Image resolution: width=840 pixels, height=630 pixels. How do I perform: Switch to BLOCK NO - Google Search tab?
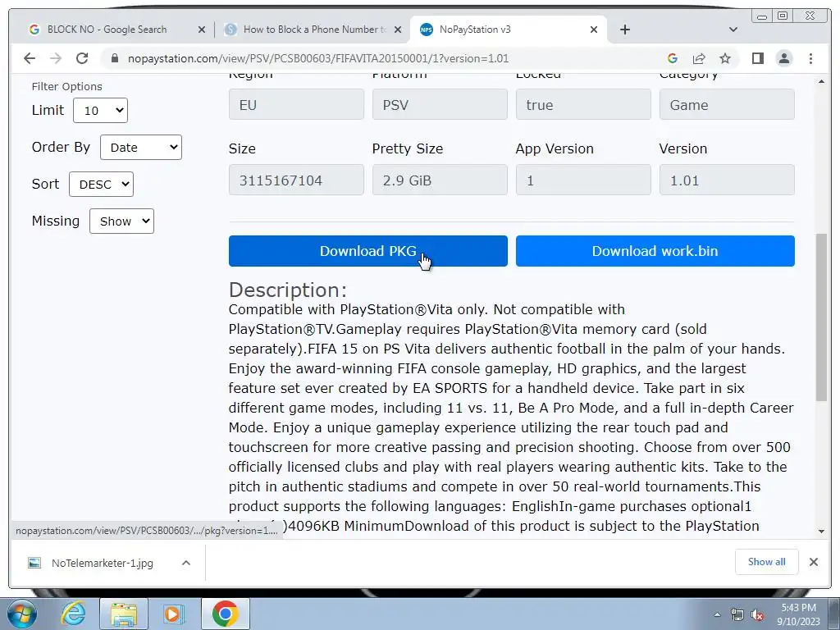click(x=107, y=30)
